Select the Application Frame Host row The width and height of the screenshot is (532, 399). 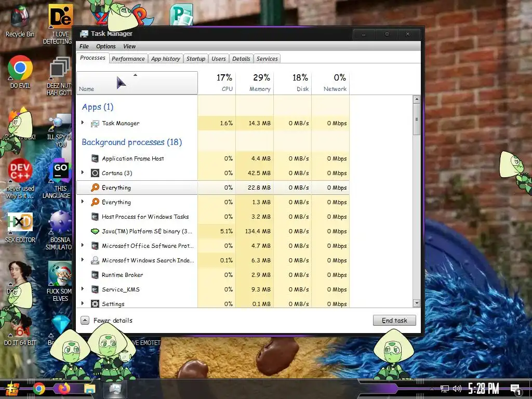click(213, 158)
